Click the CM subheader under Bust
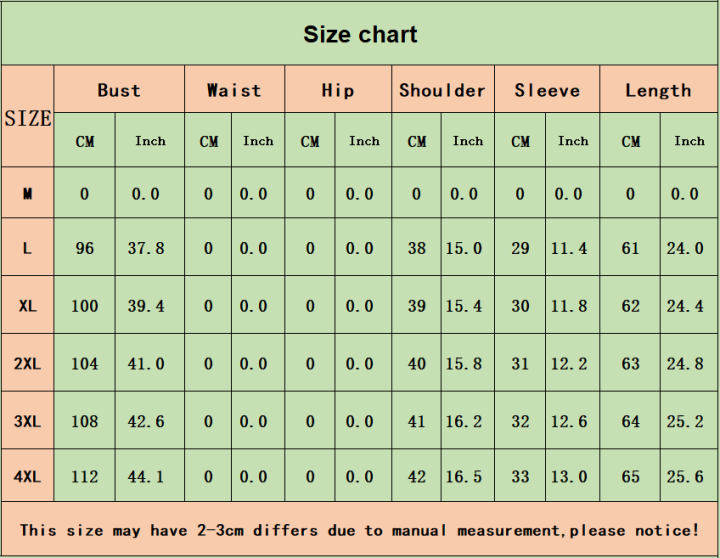720x558 pixels. 85,141
